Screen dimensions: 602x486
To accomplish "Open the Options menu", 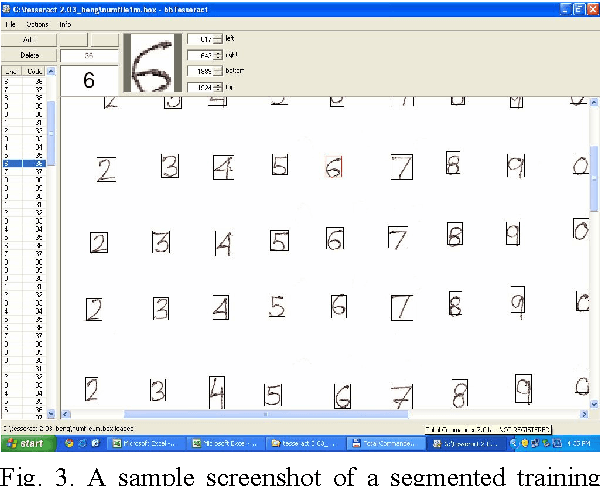I will [37, 23].
